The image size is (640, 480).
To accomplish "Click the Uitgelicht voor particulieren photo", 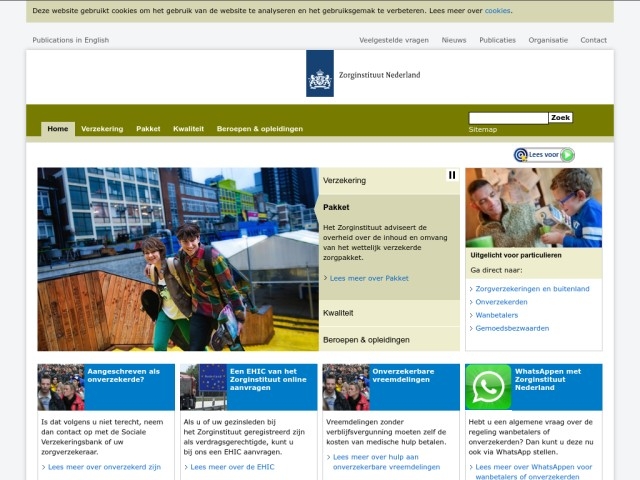I will pyautogui.click(x=533, y=207).
